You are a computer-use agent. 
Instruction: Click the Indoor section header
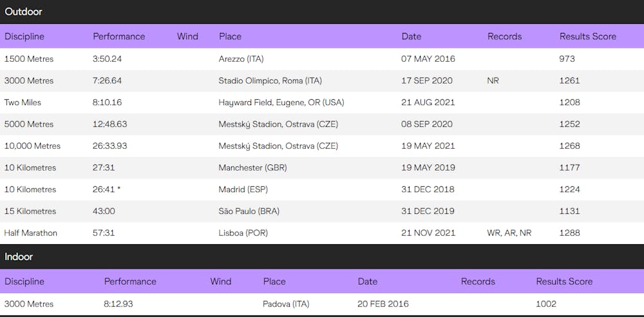[19, 256]
